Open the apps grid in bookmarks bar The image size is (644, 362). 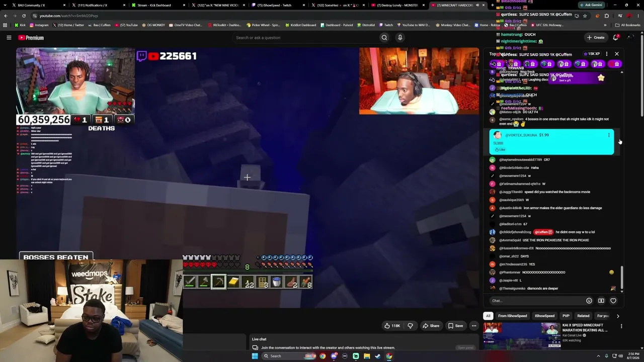(x=6, y=25)
